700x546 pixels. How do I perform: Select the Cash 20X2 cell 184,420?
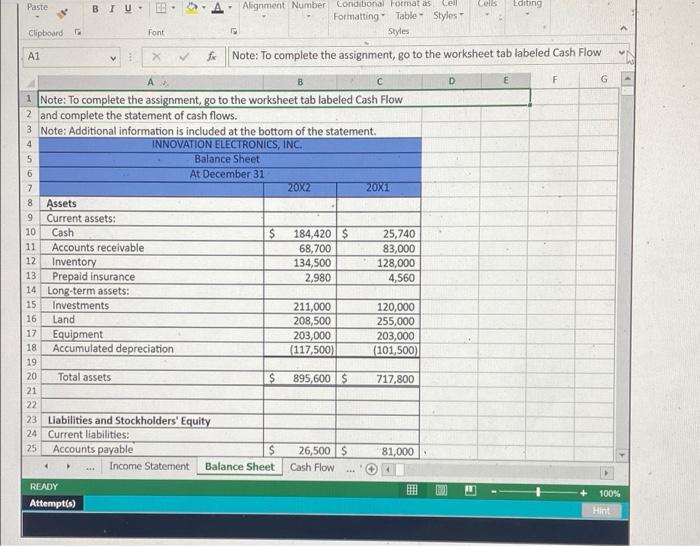click(x=300, y=233)
